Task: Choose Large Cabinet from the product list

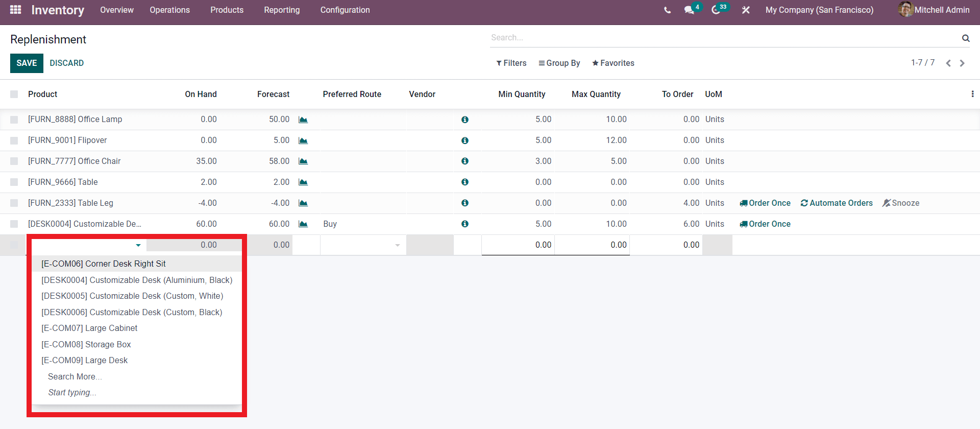Action: click(x=89, y=328)
